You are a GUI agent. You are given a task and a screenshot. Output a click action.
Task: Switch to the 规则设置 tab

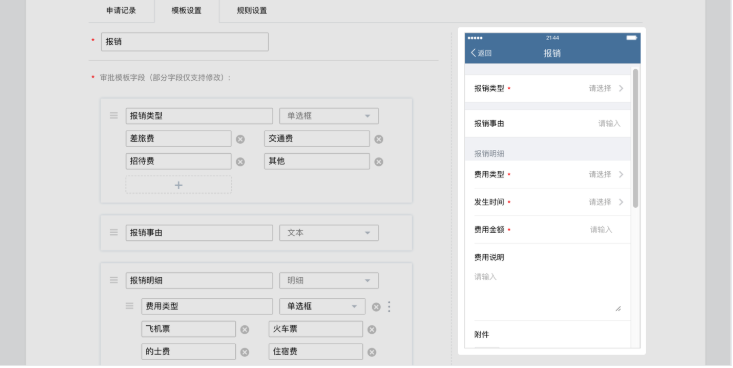point(252,10)
